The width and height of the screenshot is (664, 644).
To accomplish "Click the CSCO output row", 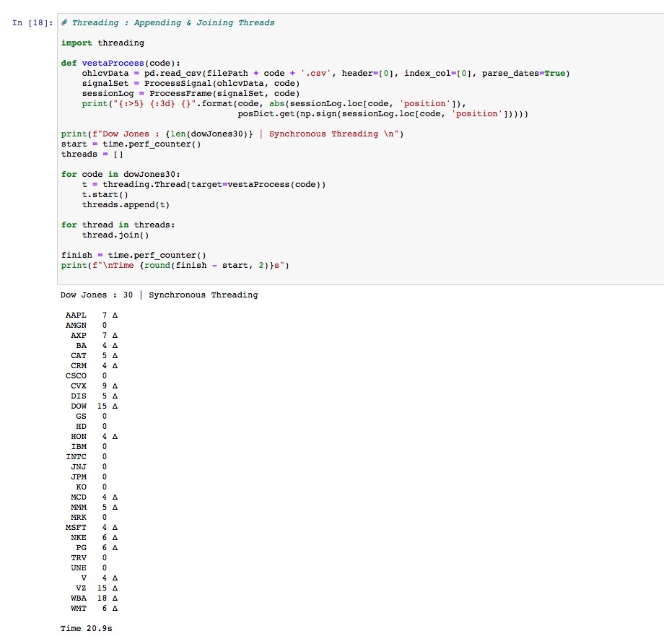I will (x=87, y=376).
